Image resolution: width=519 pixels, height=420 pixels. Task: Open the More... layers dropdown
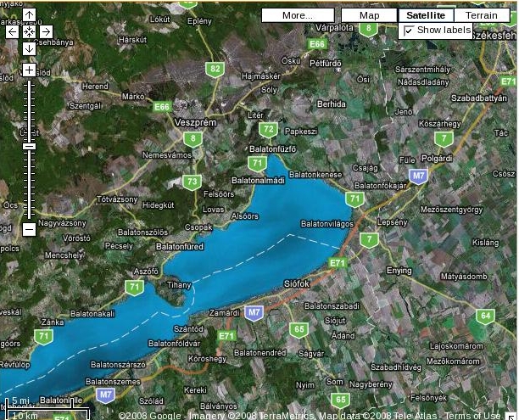click(x=298, y=15)
